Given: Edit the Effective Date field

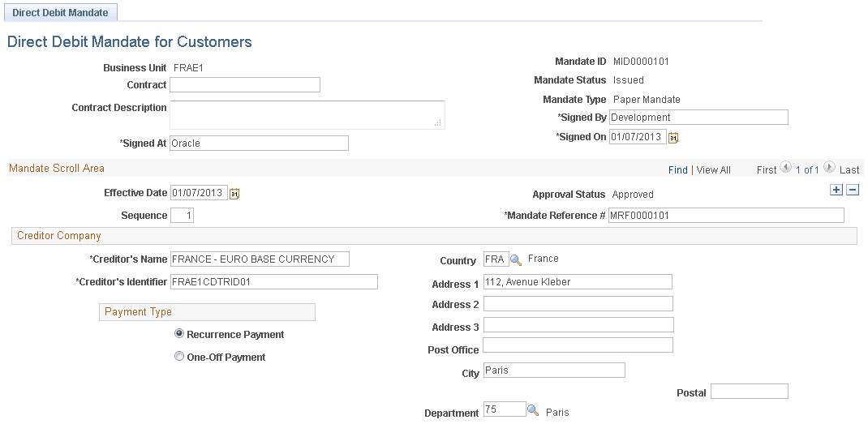Looking at the screenshot, I should pos(199,193).
